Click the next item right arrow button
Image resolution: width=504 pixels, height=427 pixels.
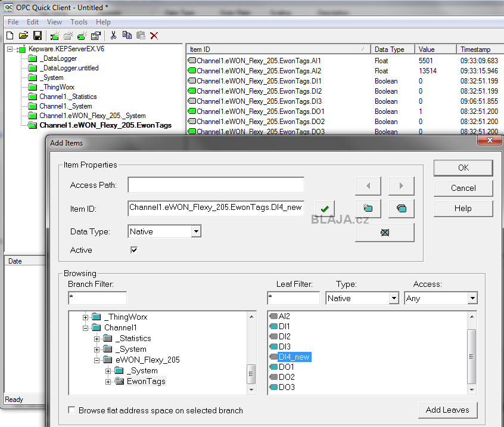pos(401,185)
